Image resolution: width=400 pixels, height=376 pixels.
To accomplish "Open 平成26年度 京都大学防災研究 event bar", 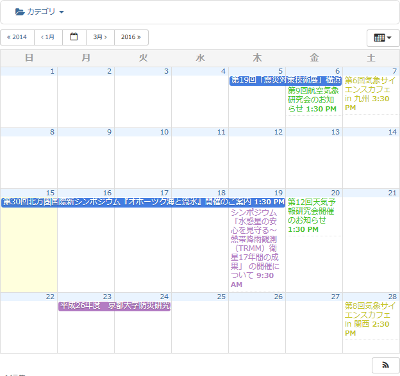I will click(x=114, y=306).
